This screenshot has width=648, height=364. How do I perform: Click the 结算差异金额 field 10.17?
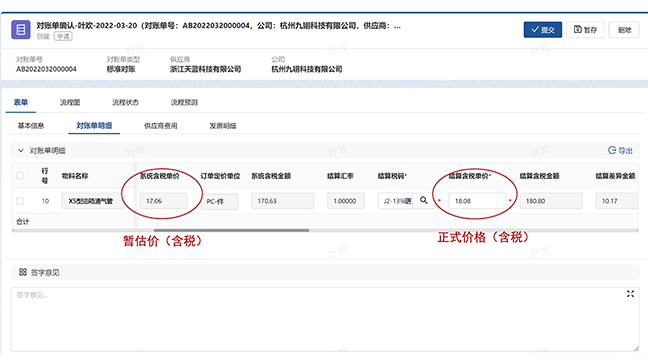[x=617, y=201]
